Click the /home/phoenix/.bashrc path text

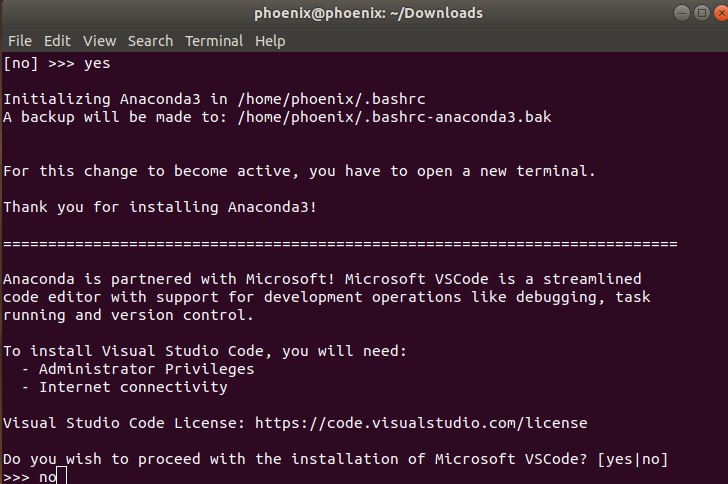point(332,99)
